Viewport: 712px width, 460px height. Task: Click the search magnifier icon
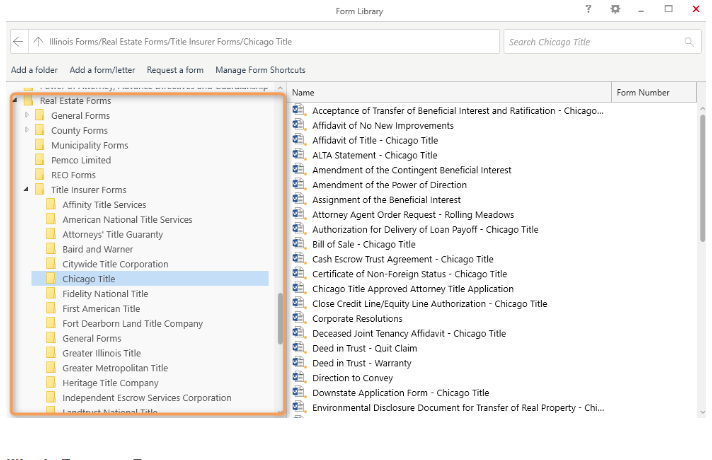click(x=689, y=42)
